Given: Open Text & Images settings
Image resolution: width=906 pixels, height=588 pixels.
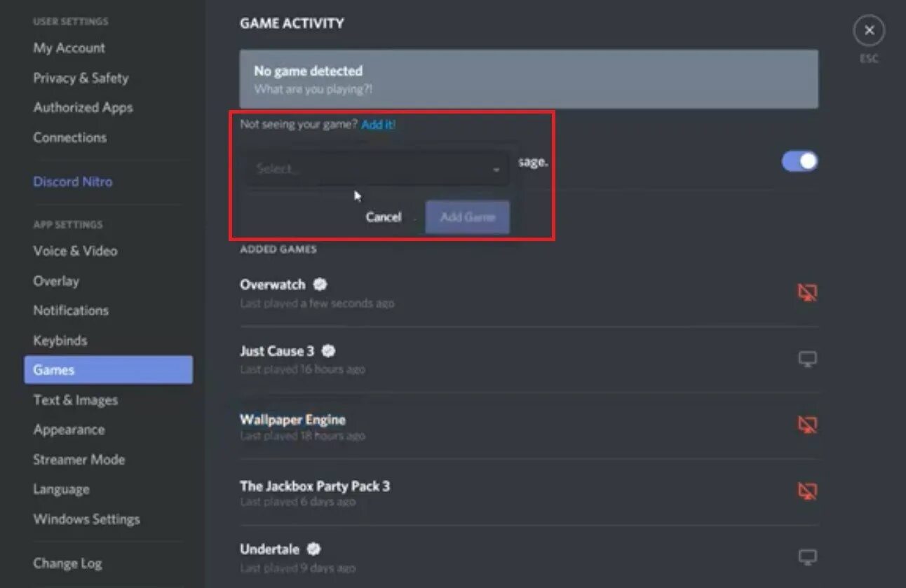Looking at the screenshot, I should click(76, 400).
